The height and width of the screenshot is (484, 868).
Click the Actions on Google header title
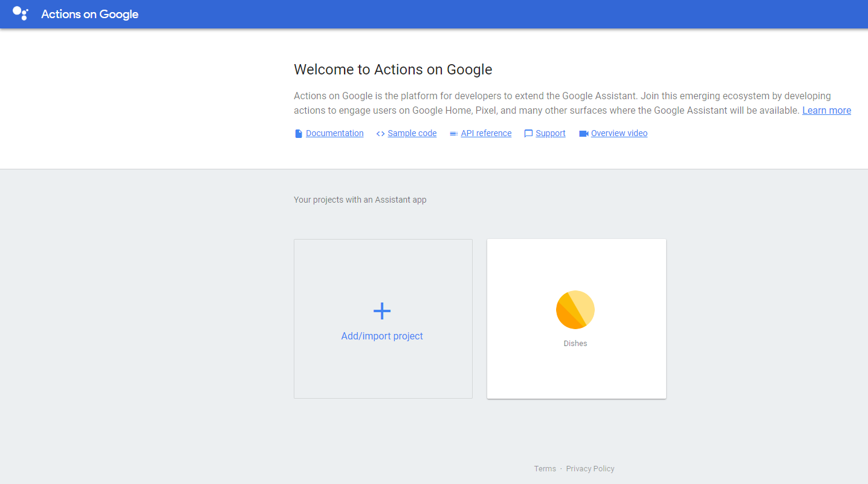pos(89,14)
